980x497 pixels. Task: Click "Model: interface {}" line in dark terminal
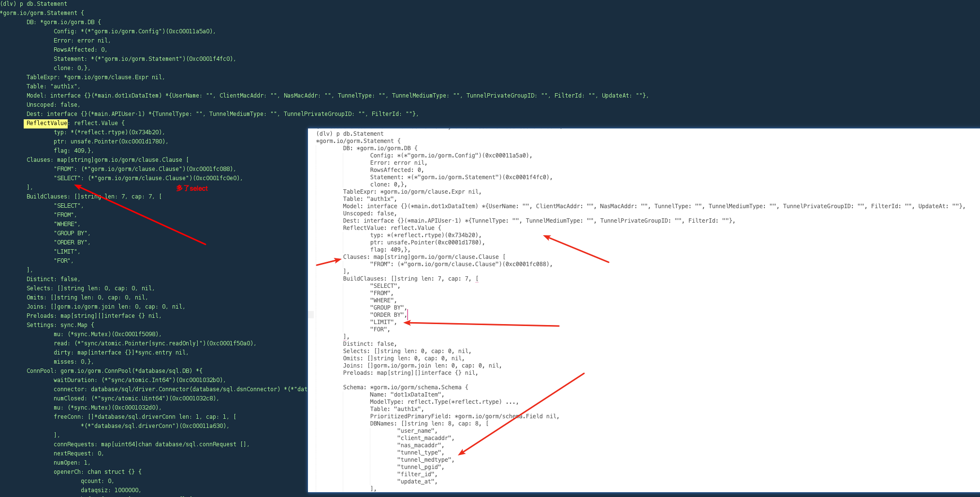click(x=337, y=96)
